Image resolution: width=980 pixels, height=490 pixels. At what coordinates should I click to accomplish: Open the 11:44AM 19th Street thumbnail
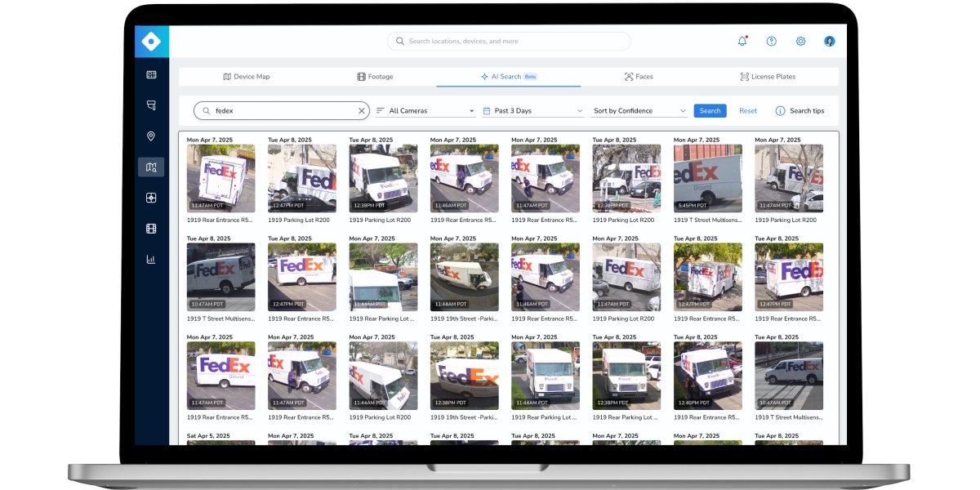[x=465, y=277]
